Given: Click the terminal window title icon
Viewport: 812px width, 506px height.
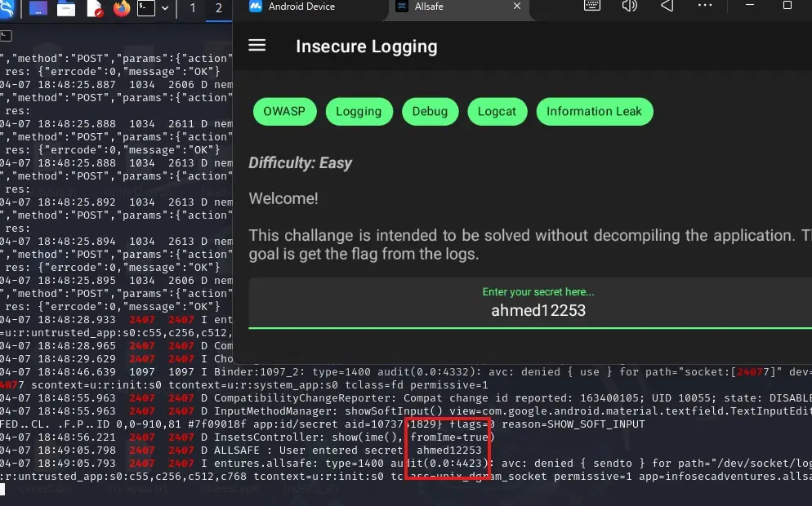Looking at the screenshot, I should (6, 36).
